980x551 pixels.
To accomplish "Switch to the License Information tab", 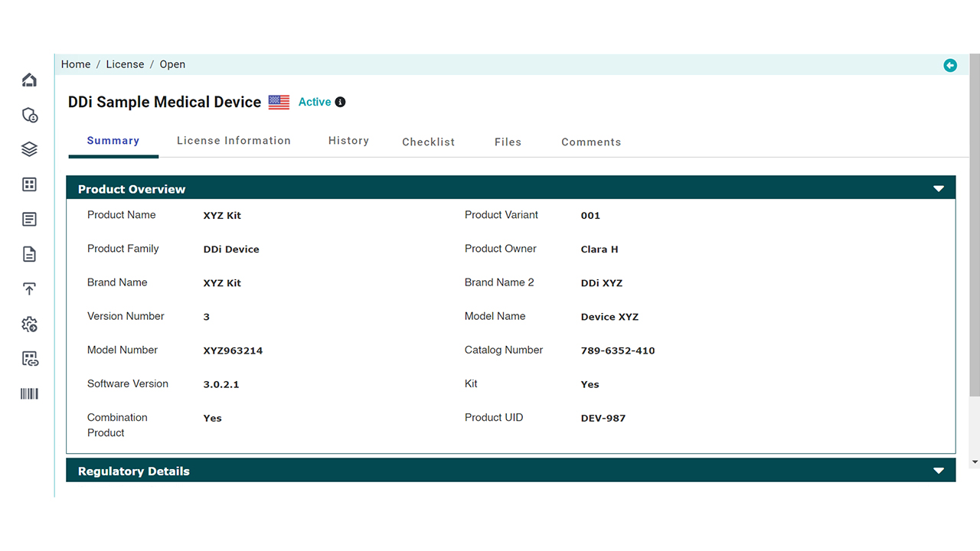I will pos(234,141).
